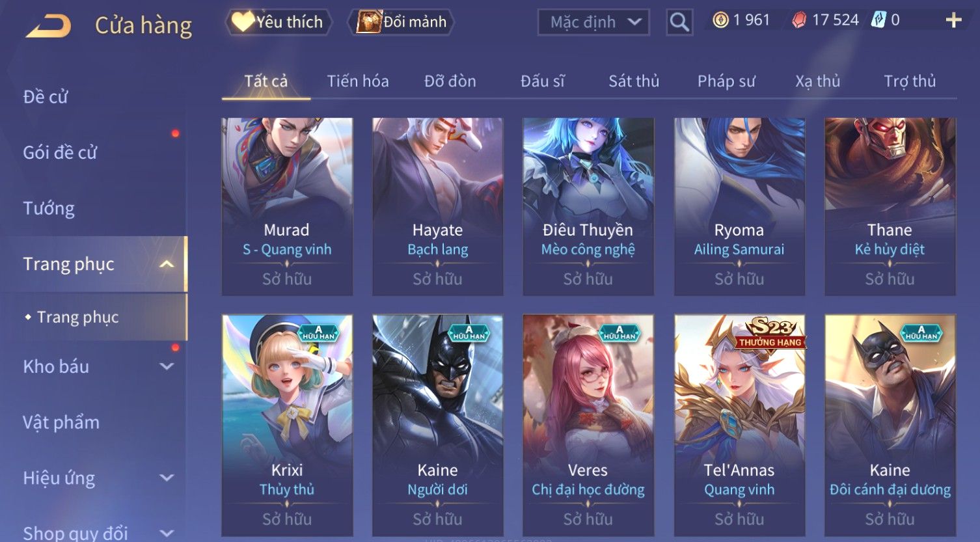980x542 pixels.
Task: Tap the red gem currency icon
Action: pos(799,21)
